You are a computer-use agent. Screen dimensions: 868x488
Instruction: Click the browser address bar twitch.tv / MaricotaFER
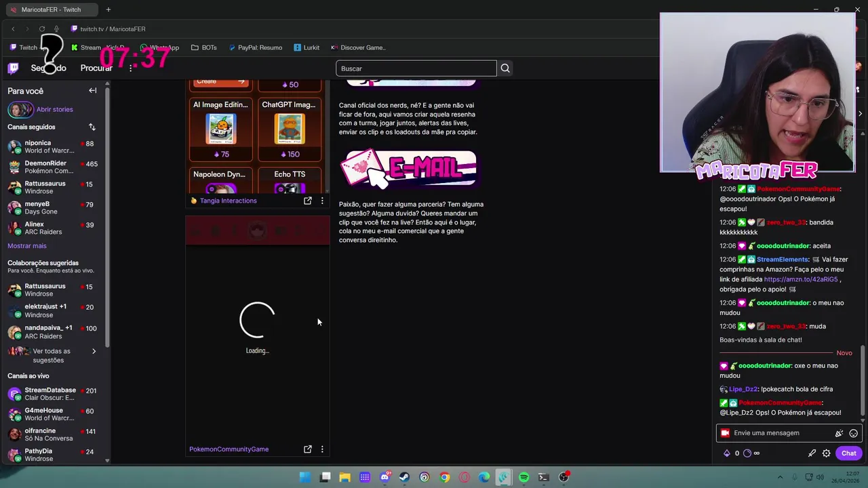point(112,29)
